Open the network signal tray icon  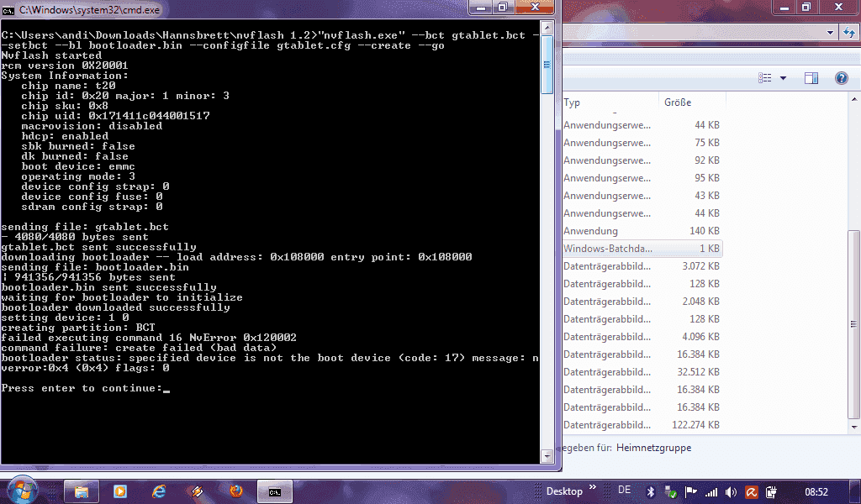[x=711, y=492]
